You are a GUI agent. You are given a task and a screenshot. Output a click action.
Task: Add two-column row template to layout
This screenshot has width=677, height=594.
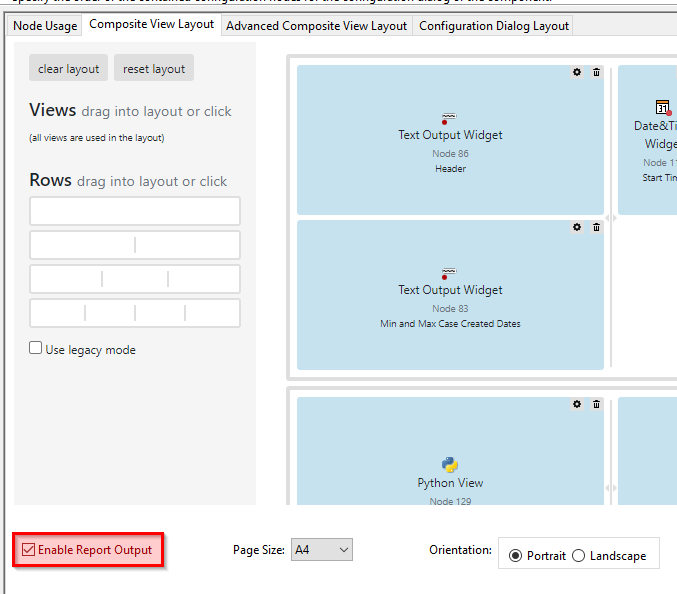pos(135,245)
